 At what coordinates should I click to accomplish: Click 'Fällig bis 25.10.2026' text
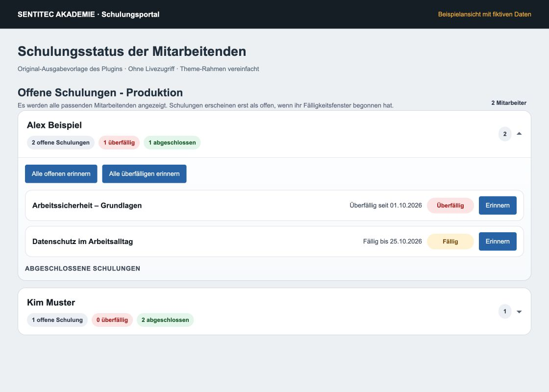point(393,242)
